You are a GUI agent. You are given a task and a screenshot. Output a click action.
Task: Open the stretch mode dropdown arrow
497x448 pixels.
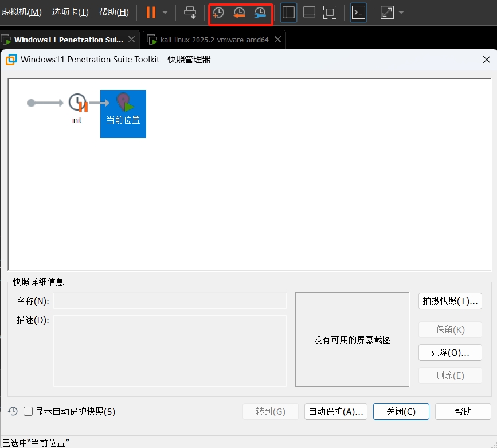[400, 12]
